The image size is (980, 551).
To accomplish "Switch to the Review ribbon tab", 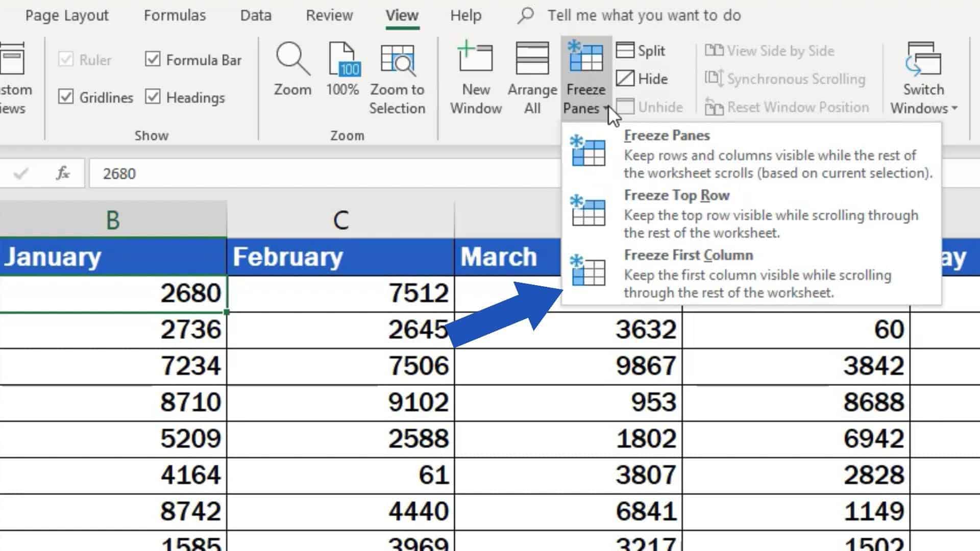I will coord(329,15).
